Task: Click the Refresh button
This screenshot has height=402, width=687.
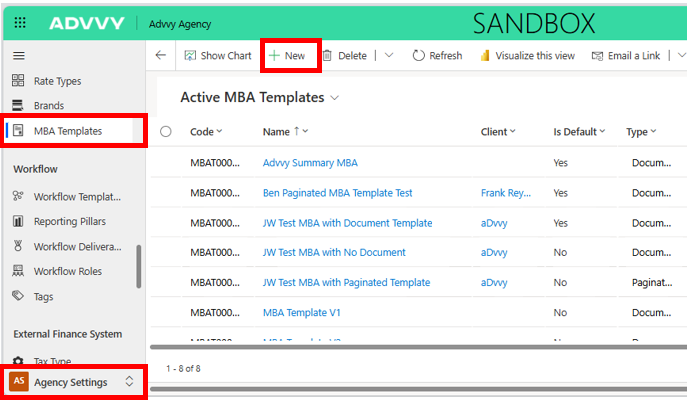Action: [x=437, y=56]
